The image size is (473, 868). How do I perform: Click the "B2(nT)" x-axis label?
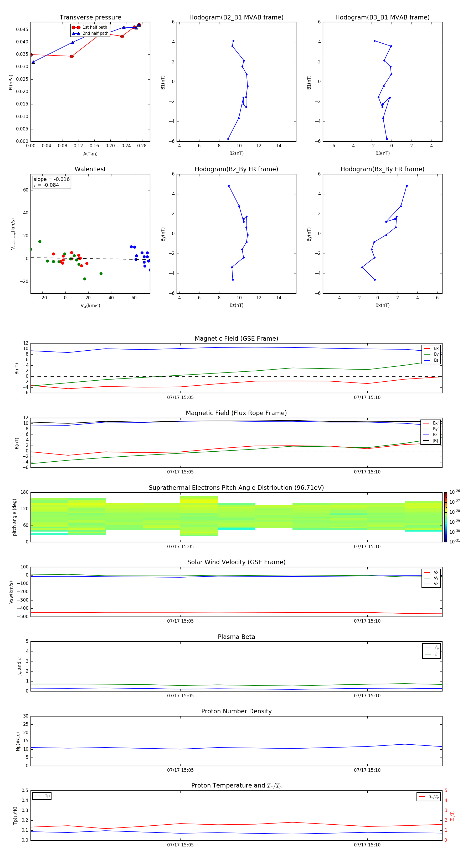tap(236, 153)
